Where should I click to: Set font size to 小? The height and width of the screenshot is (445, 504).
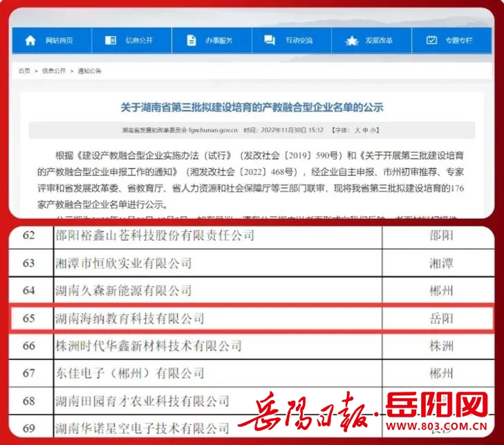pos(373,130)
